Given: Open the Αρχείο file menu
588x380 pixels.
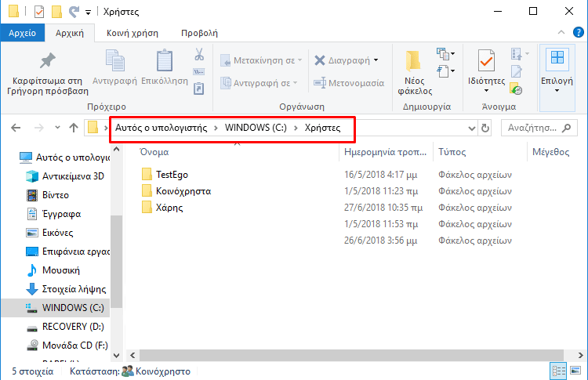Looking at the screenshot, I should (x=23, y=33).
